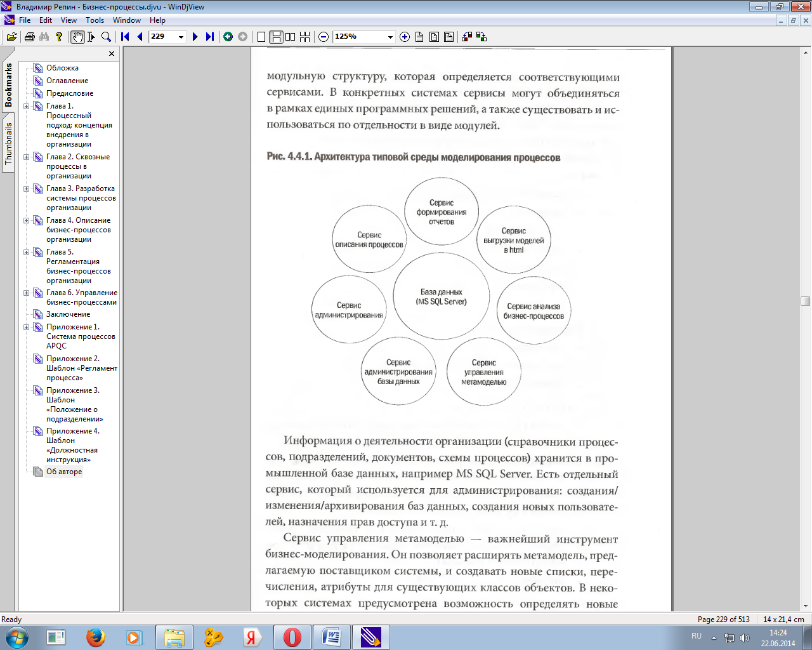Open the page number dropdown
812x650 pixels.
(181, 37)
